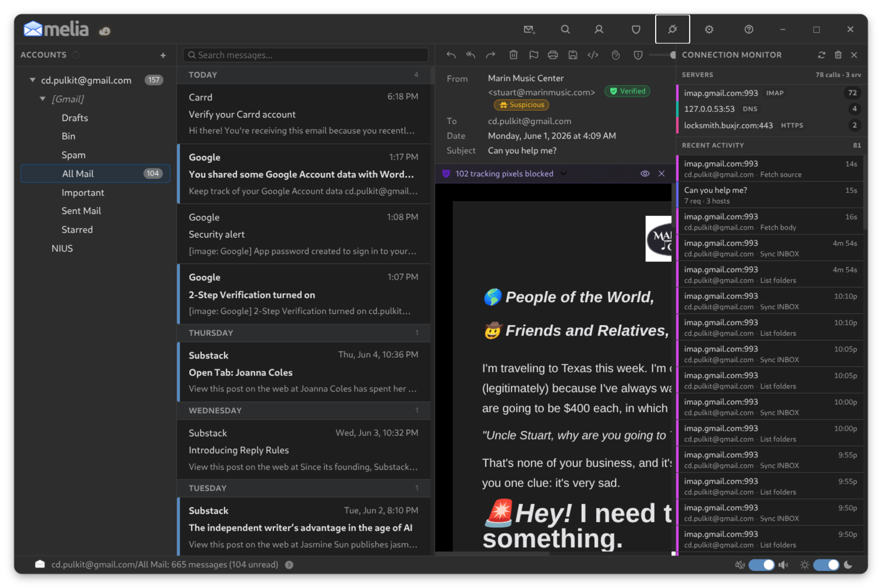882x588 pixels.
Task: Collapse the TUESDAY message group header
Action: (x=304, y=488)
